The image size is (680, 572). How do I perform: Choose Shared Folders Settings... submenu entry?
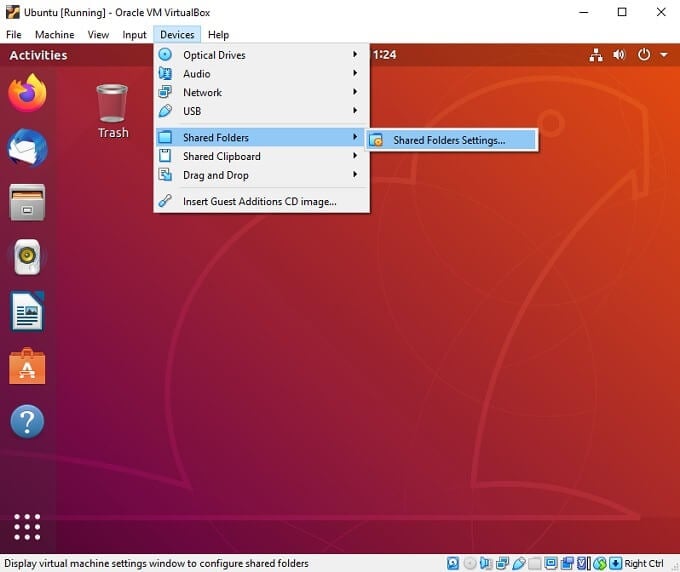(451, 140)
